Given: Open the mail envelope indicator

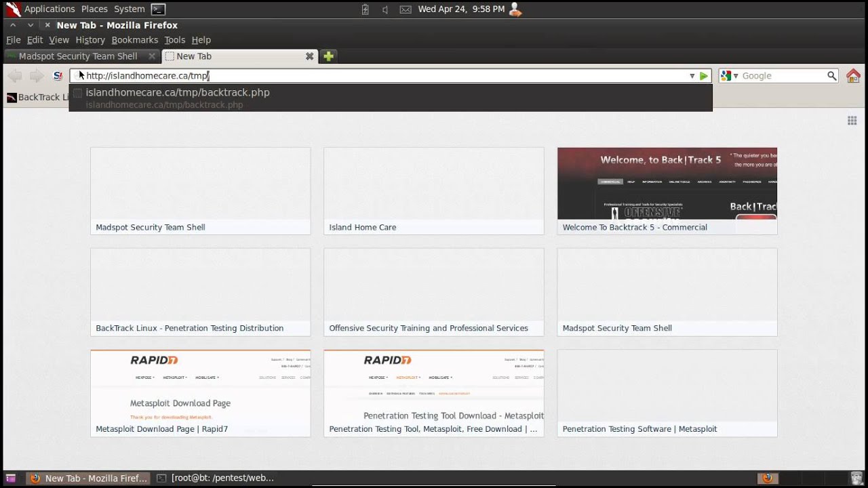Looking at the screenshot, I should (x=406, y=9).
